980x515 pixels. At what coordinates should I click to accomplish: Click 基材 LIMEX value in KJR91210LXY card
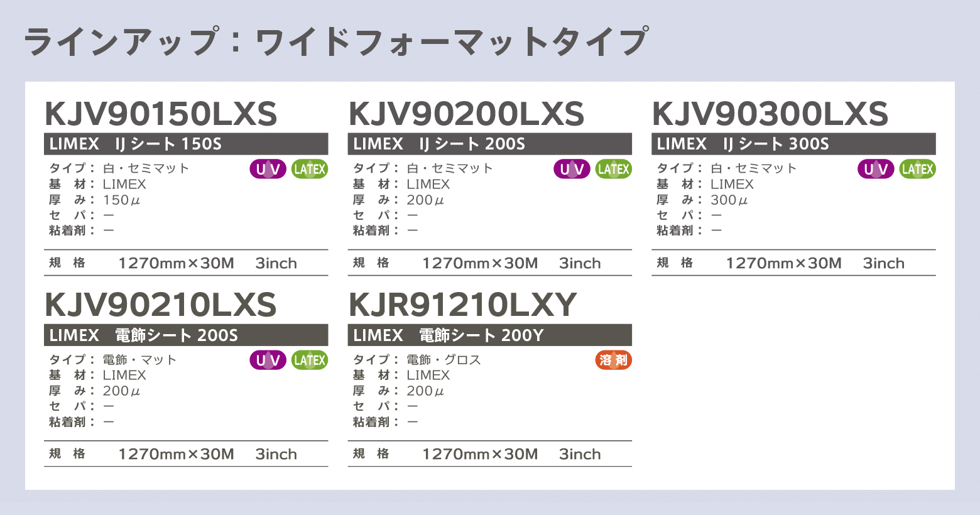coord(428,376)
